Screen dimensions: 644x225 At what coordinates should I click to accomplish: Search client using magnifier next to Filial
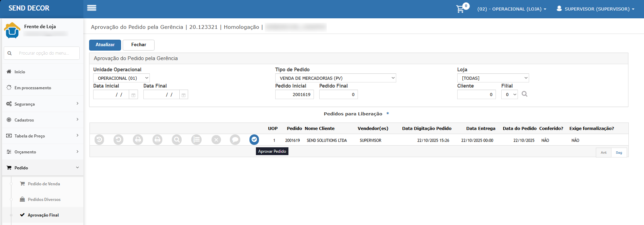tap(524, 94)
